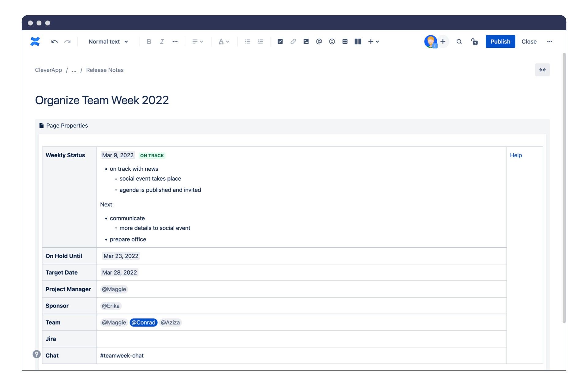The image size is (588, 385).
Task: Click the insert image icon
Action: tap(306, 42)
